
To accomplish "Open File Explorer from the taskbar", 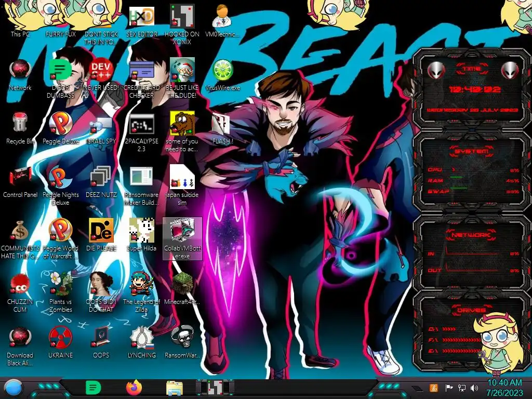I will [175, 388].
